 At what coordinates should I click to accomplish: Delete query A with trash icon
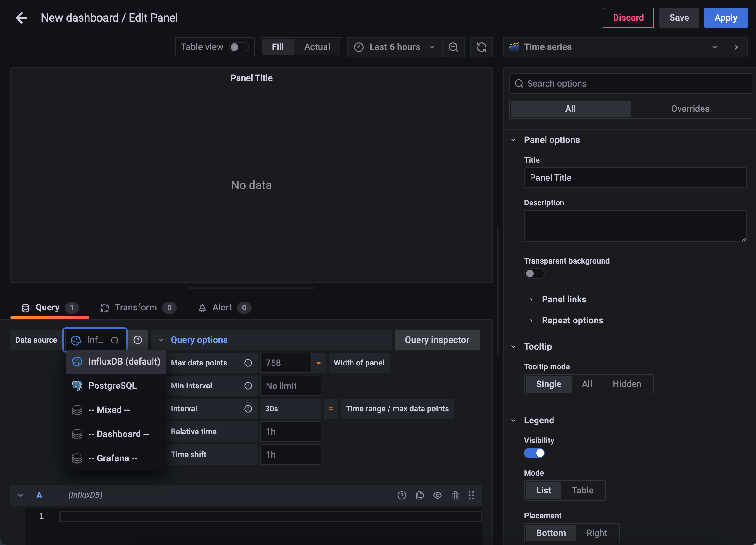(455, 495)
